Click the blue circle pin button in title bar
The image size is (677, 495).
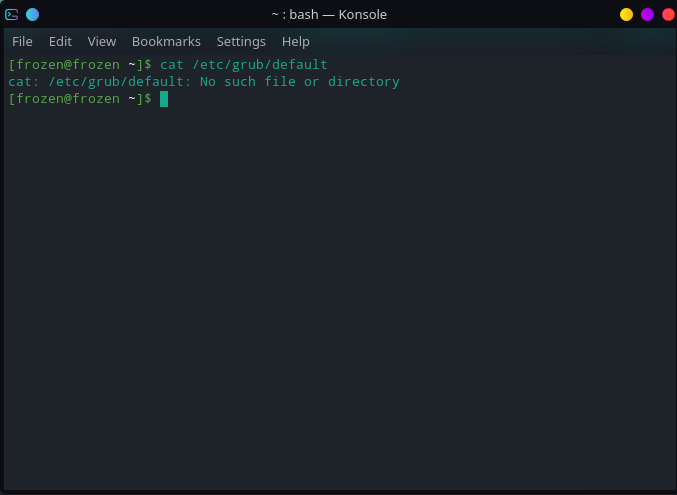[32, 15]
